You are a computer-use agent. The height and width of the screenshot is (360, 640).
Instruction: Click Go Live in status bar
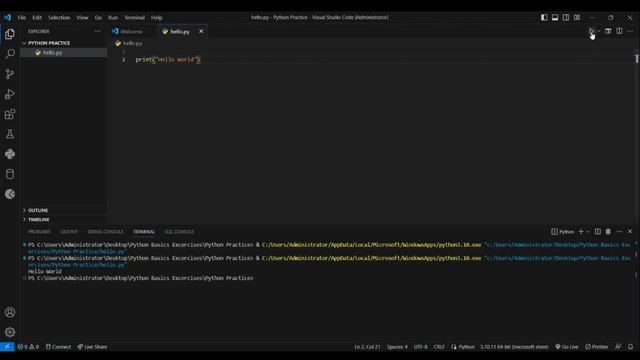567,347
